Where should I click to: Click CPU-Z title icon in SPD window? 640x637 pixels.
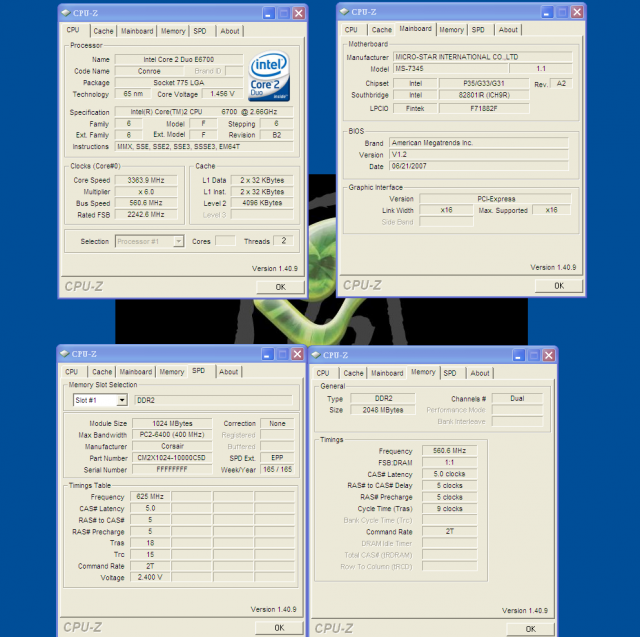(x=64, y=354)
